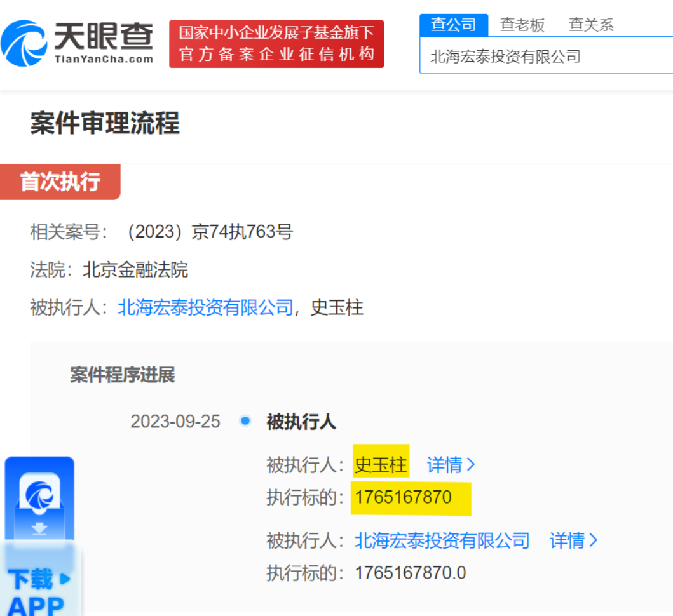The width and height of the screenshot is (673, 616).
Task: Select case number (2023)京74执763号
Action: point(210,232)
